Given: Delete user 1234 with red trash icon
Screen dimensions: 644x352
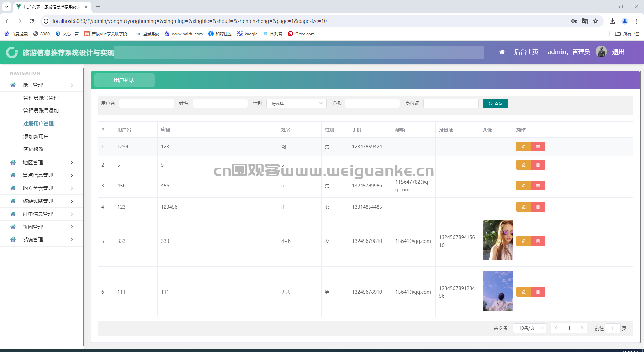Looking at the screenshot, I should tap(538, 147).
